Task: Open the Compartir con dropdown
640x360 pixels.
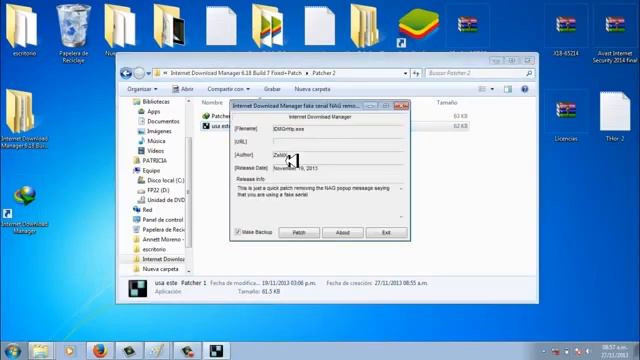Action: (x=228, y=89)
